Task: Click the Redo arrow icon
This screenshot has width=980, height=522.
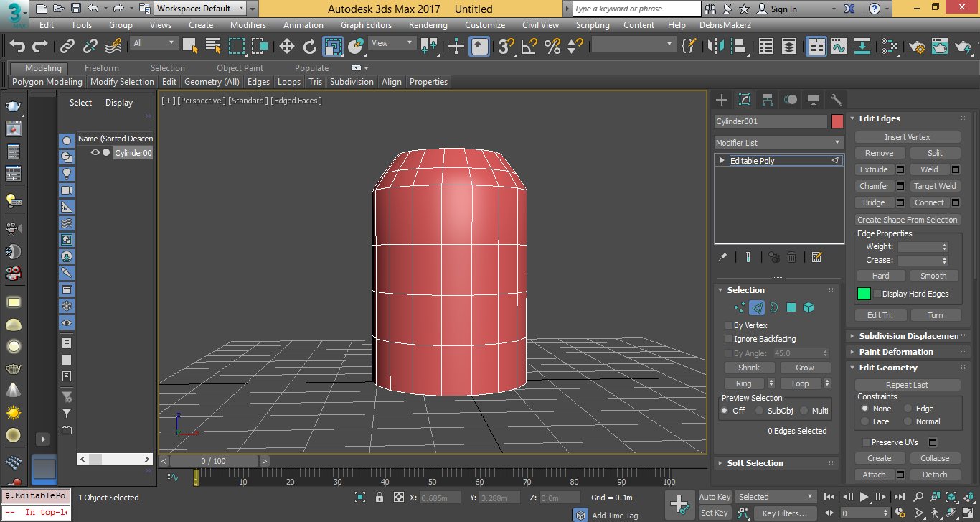Action: [x=41, y=46]
